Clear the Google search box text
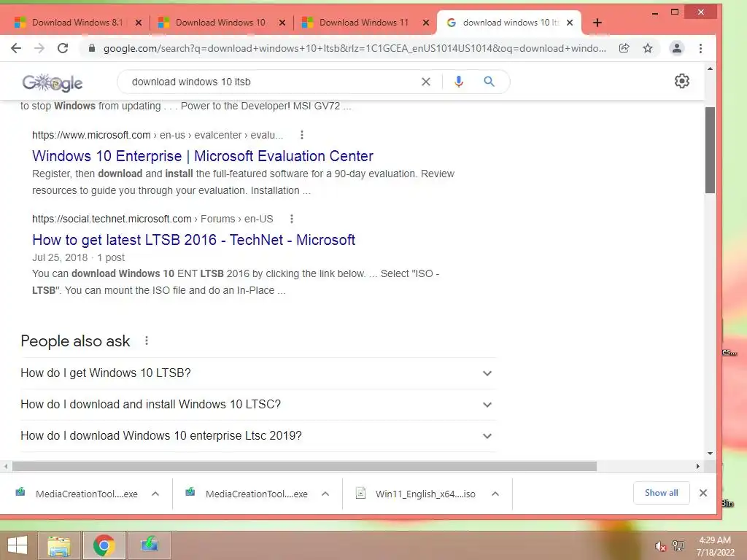Image resolution: width=747 pixels, height=560 pixels. (x=426, y=82)
